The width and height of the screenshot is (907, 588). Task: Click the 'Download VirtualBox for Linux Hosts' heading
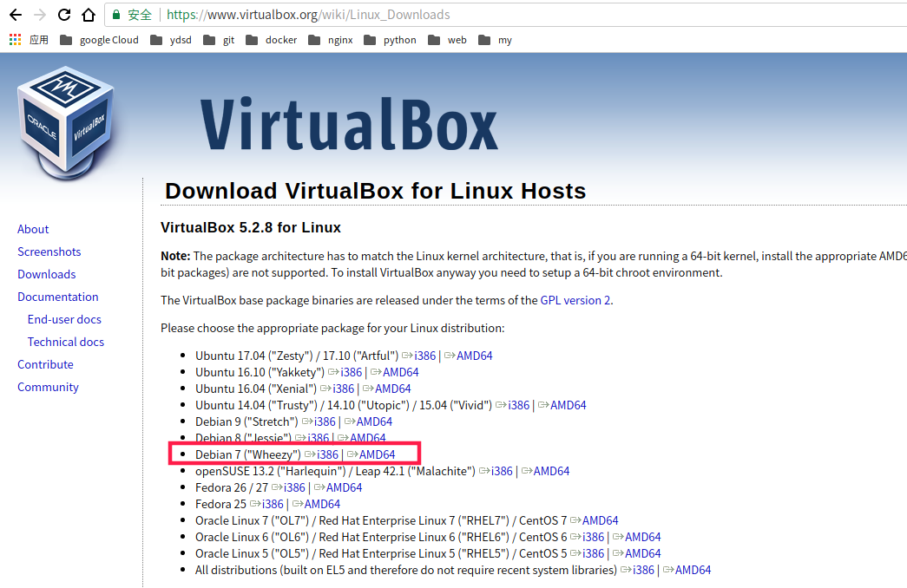point(376,191)
